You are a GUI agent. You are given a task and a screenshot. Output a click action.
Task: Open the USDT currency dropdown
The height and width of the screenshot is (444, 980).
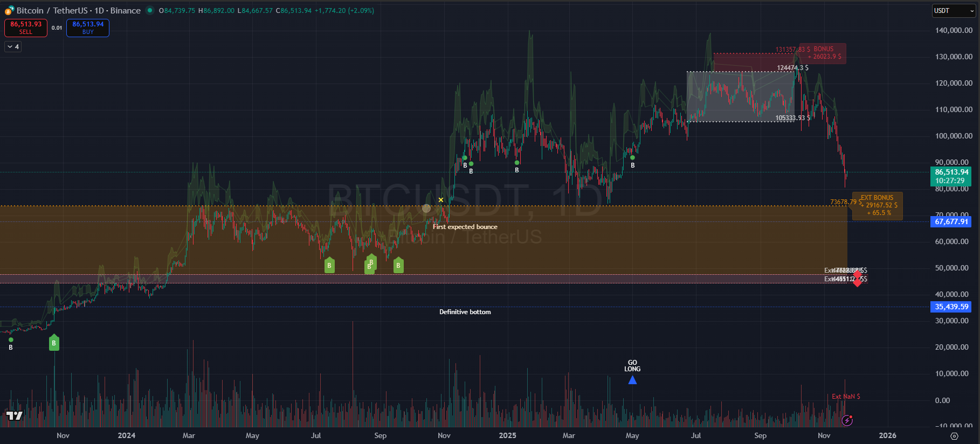pyautogui.click(x=953, y=11)
